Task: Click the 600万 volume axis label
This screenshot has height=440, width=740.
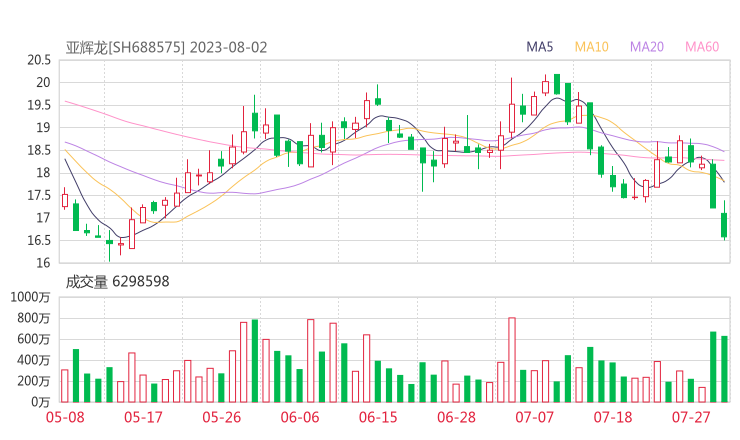Action: [34, 339]
